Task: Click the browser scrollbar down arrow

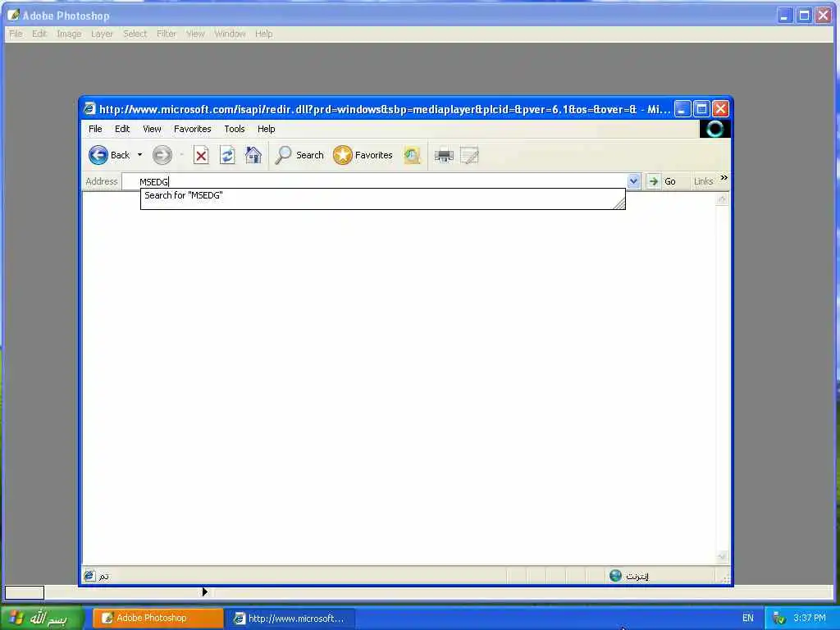Action: 722,557
